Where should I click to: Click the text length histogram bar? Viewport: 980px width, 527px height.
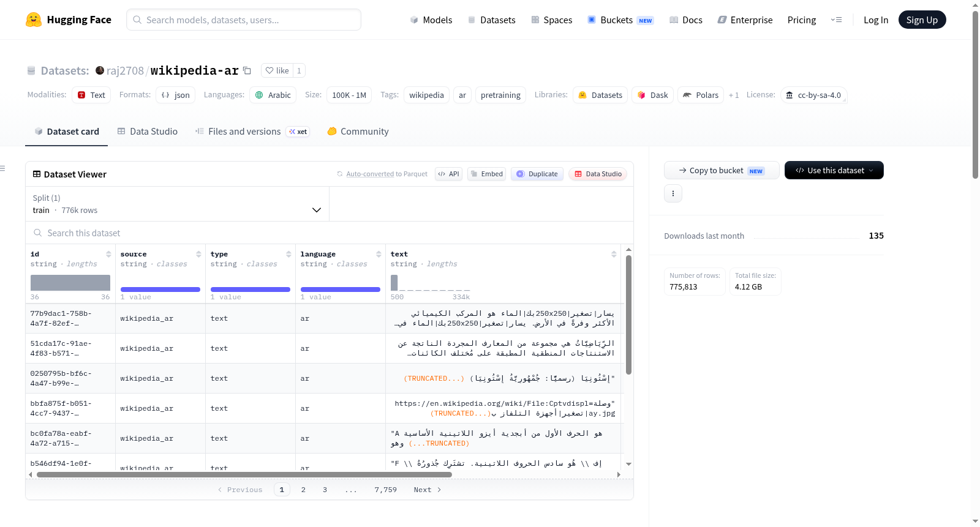(394, 282)
